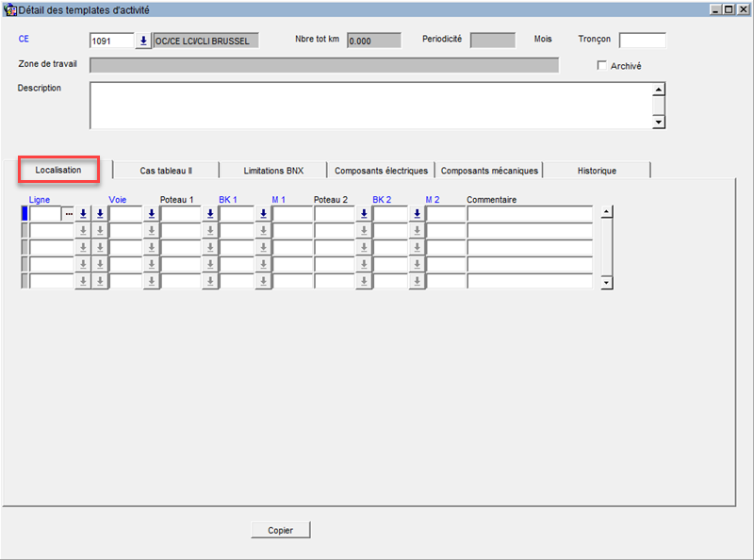
Task: Select the OC/CE LCI/CLI BRUSSEL field
Action: pyautogui.click(x=205, y=41)
